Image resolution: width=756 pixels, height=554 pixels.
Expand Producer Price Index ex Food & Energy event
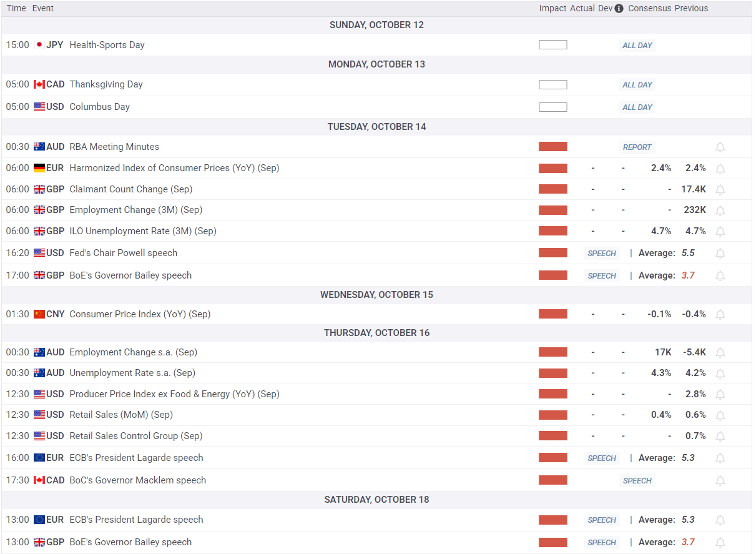[x=174, y=394]
